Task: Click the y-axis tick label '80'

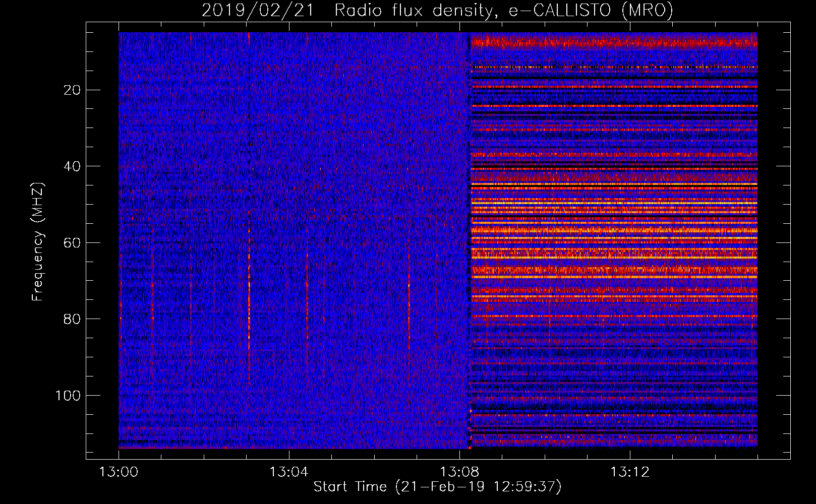Action: click(72, 319)
